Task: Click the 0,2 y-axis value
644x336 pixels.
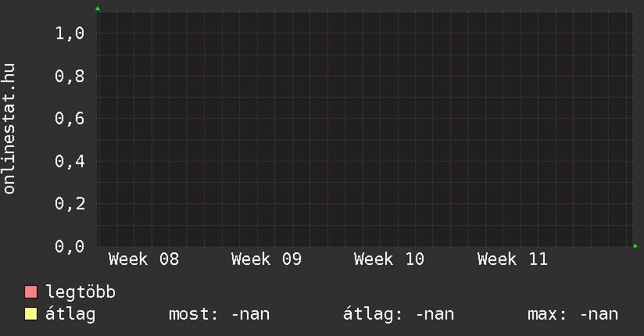Action: click(x=70, y=204)
